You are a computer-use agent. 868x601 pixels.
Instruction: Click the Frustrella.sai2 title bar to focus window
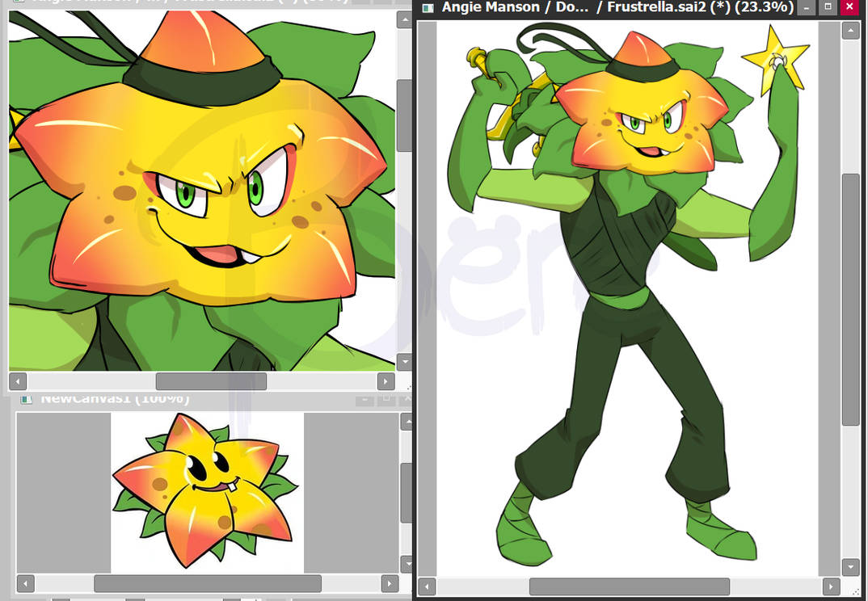[606, 7]
